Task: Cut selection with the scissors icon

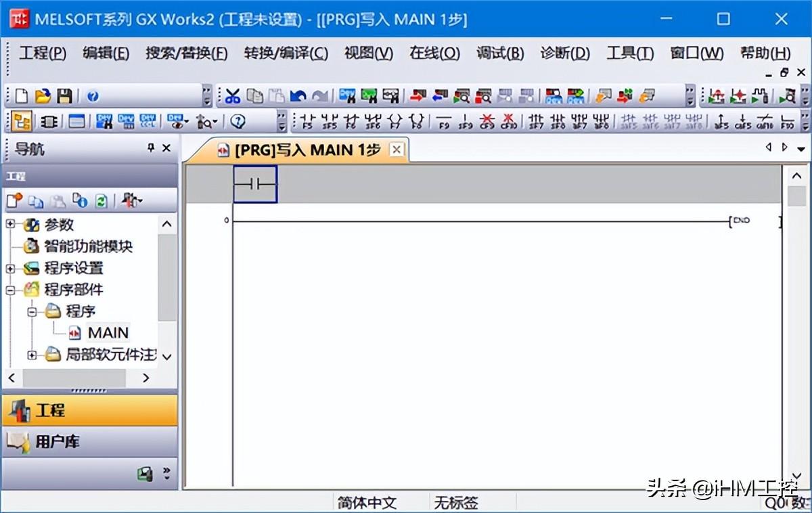Action: tap(233, 96)
